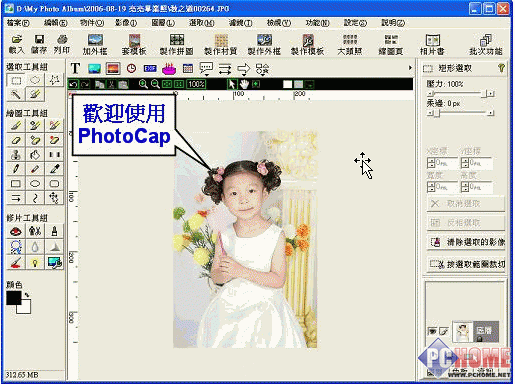Select the eraser tool
This screenshot has height=384, width=515.
coord(16,140)
